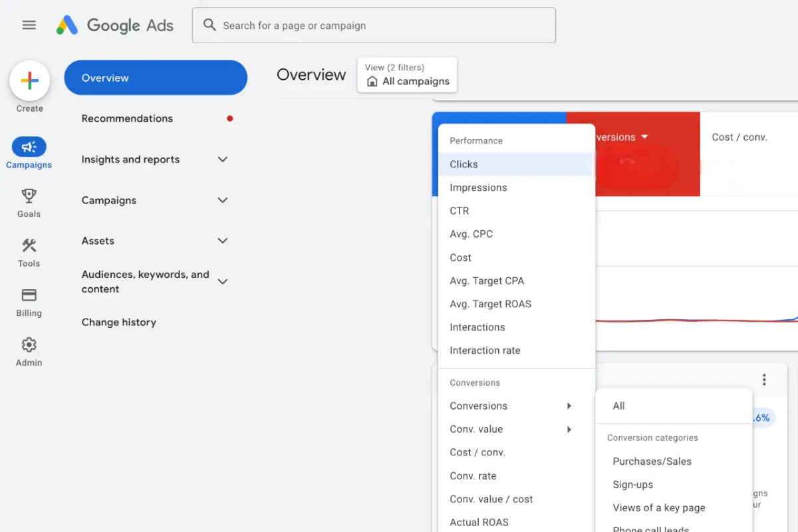Choose Avg. Target ROAS from the metrics list
Screen dimensions: 798x532
pos(491,304)
